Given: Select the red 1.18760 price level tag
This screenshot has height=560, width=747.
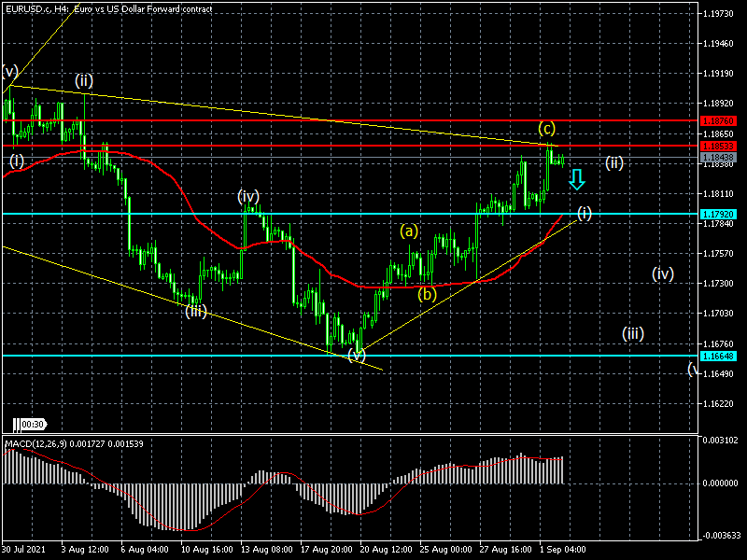Looking at the screenshot, I should click(718, 121).
